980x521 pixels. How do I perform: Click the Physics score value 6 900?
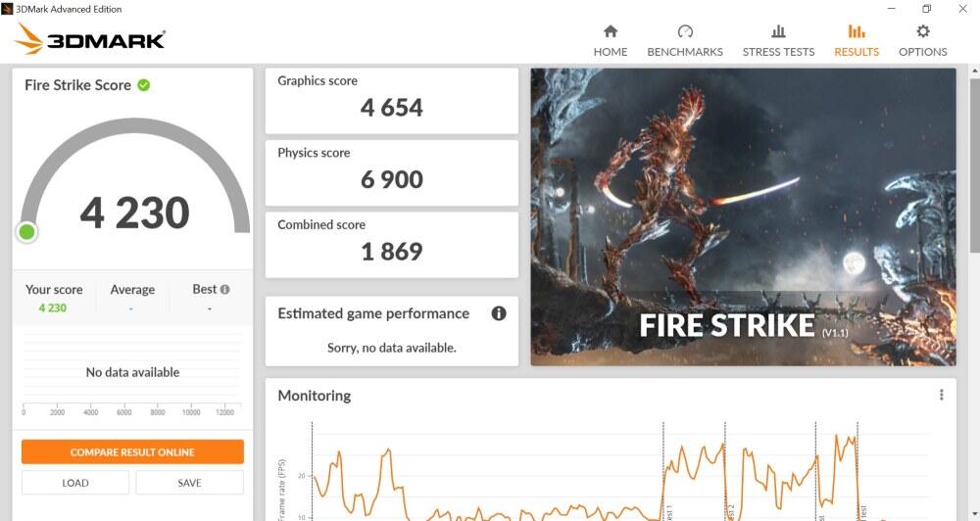click(x=392, y=179)
